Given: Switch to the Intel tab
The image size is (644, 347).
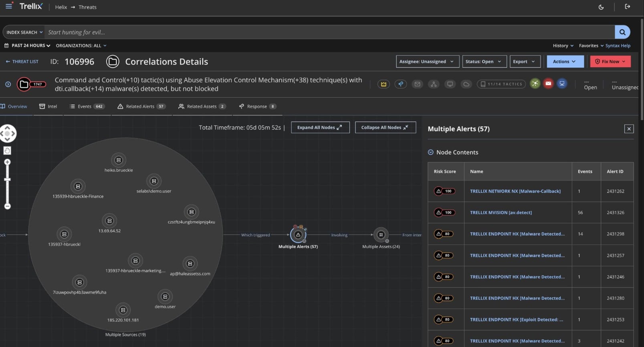Looking at the screenshot, I should (48, 106).
